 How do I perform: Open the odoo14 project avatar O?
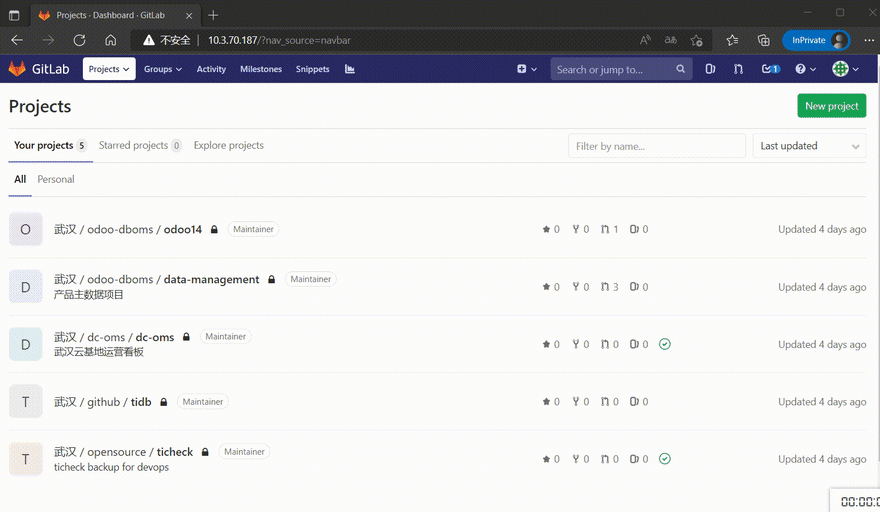(25, 229)
